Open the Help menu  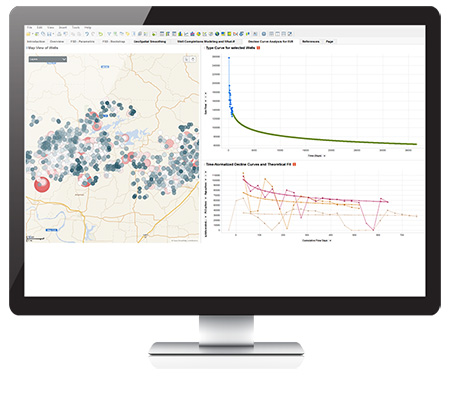[88, 28]
